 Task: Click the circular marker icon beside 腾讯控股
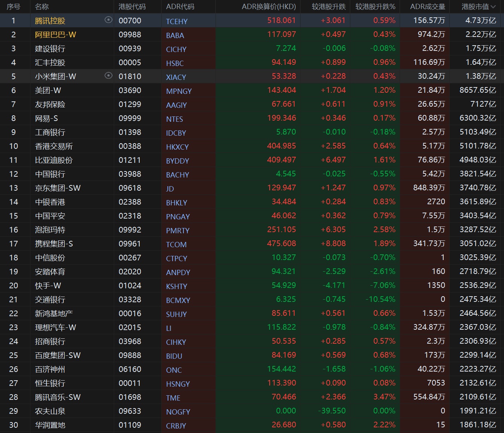pyautogui.click(x=108, y=20)
